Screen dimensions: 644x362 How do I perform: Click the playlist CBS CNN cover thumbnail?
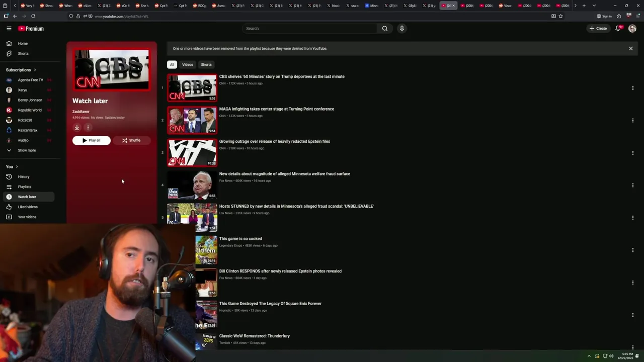[x=112, y=69]
